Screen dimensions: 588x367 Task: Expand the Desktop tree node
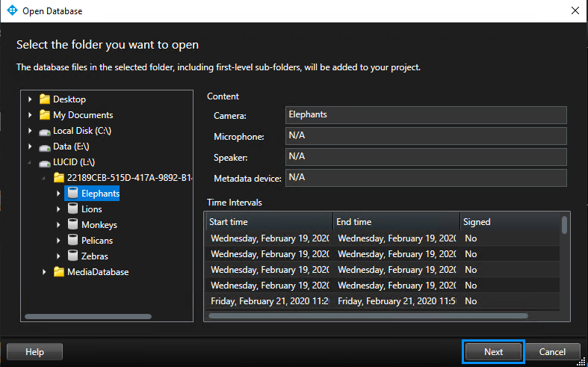pos(30,99)
